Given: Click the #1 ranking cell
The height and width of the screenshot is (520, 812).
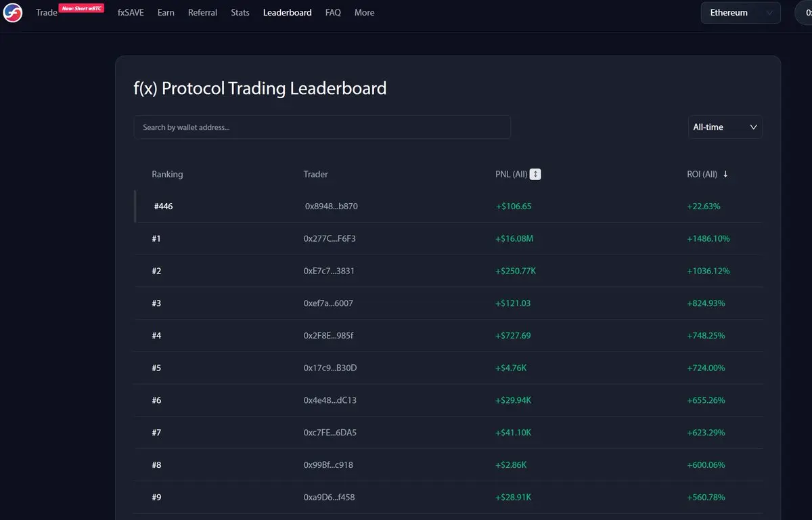Looking at the screenshot, I should pyautogui.click(x=156, y=239).
